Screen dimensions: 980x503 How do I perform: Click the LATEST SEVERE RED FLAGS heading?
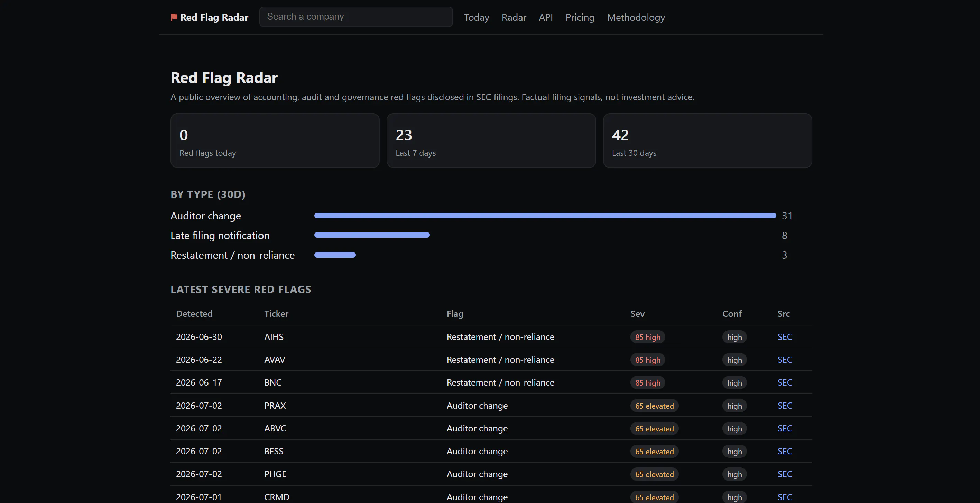241,290
